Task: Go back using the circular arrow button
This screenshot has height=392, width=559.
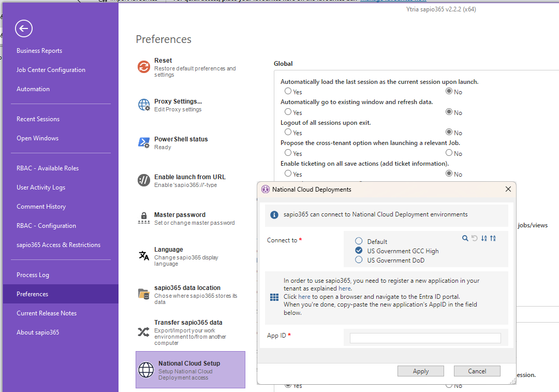Action: 24,28
